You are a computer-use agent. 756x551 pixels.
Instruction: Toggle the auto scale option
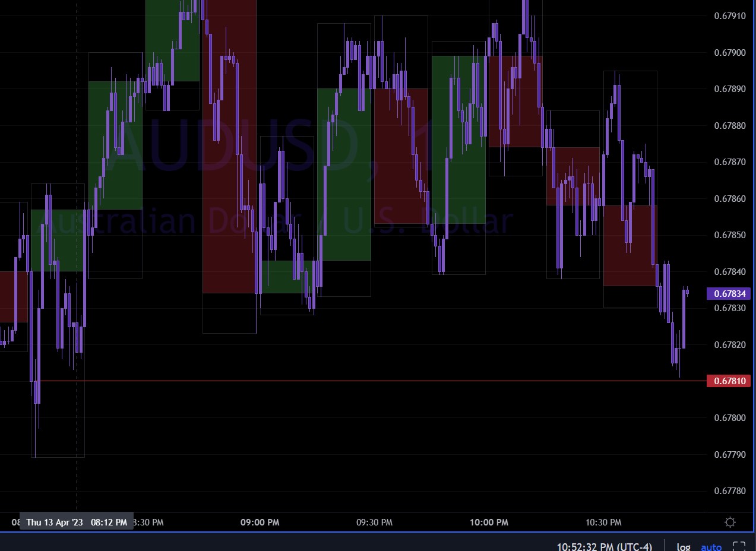click(x=711, y=547)
